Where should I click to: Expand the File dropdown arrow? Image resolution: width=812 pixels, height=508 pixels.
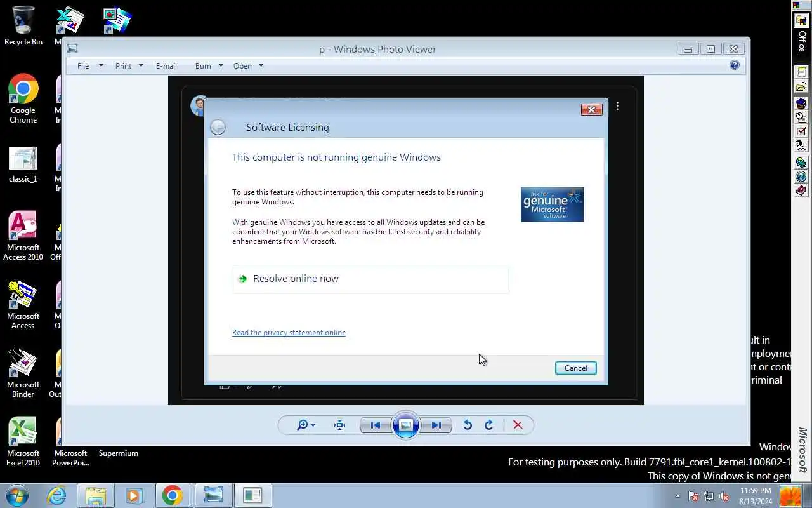(x=101, y=65)
